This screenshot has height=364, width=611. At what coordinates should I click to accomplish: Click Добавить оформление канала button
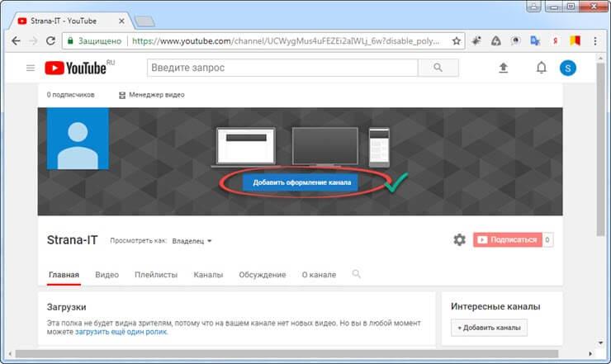coord(301,182)
